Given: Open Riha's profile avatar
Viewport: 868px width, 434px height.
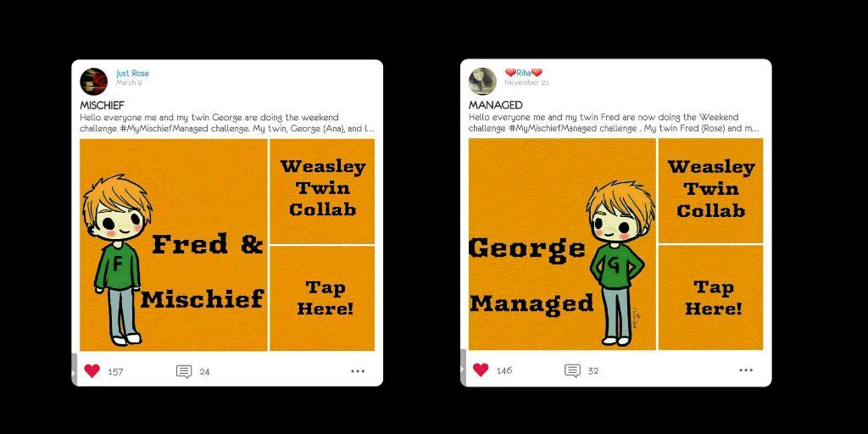Looking at the screenshot, I should pyautogui.click(x=482, y=81).
